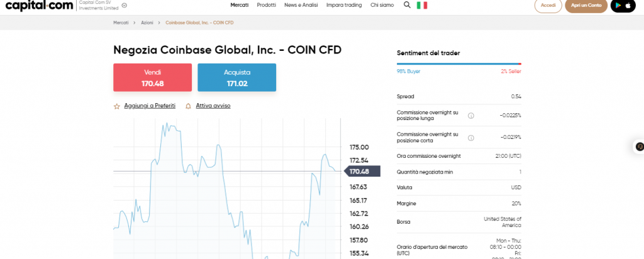Screen dimensions: 644x259
Task: Click '2% Seller' text
Action: click(x=511, y=72)
